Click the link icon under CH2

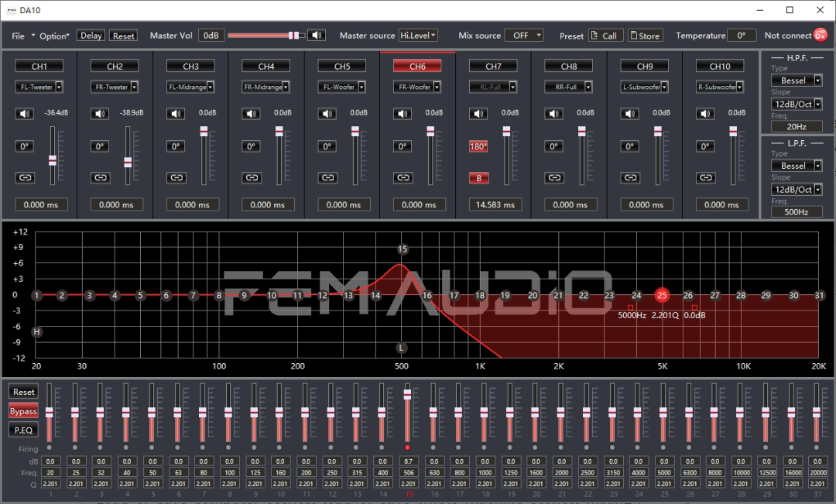click(101, 177)
